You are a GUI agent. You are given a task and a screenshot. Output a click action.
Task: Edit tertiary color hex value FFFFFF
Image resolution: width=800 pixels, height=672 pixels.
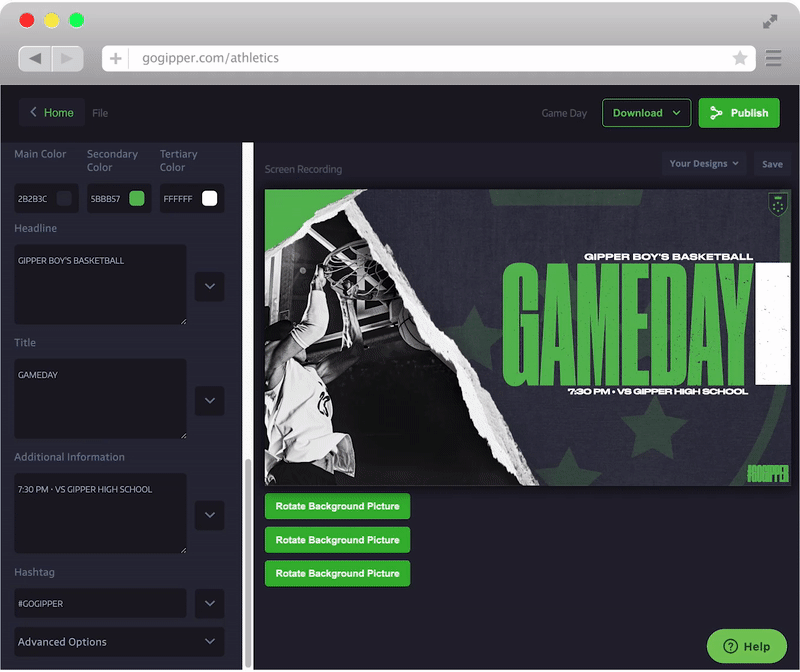(x=178, y=199)
